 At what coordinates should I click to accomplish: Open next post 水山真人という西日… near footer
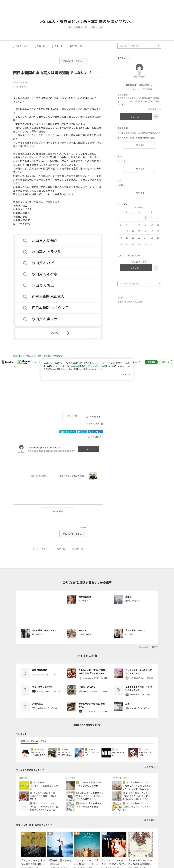click(x=74, y=534)
